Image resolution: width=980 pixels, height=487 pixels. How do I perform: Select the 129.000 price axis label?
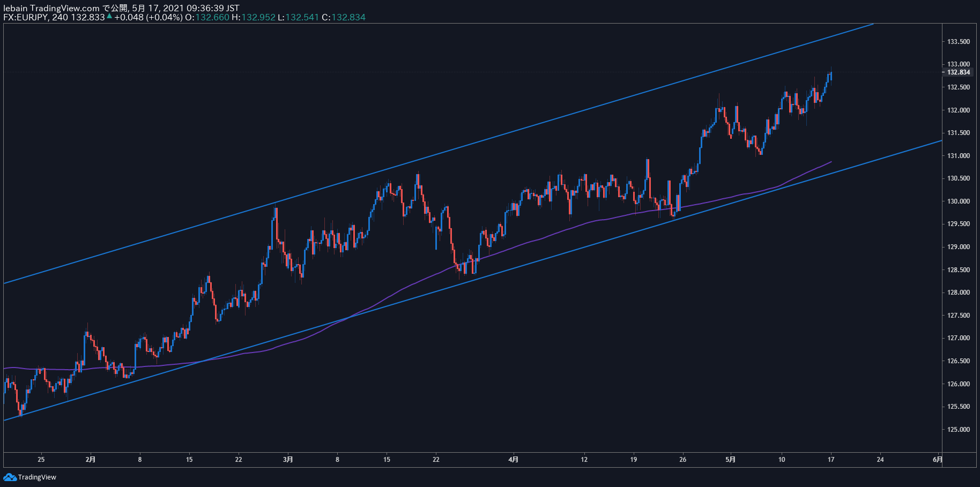pyautogui.click(x=959, y=247)
